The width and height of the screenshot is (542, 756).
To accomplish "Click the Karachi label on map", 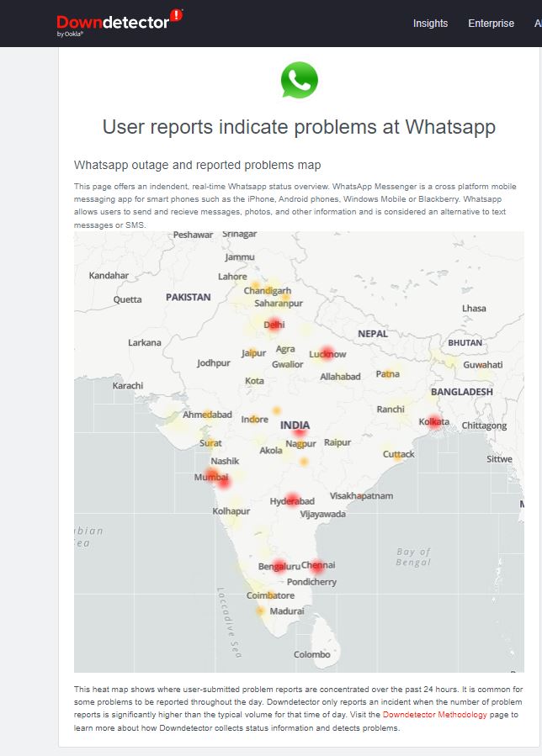I will click(x=128, y=385).
